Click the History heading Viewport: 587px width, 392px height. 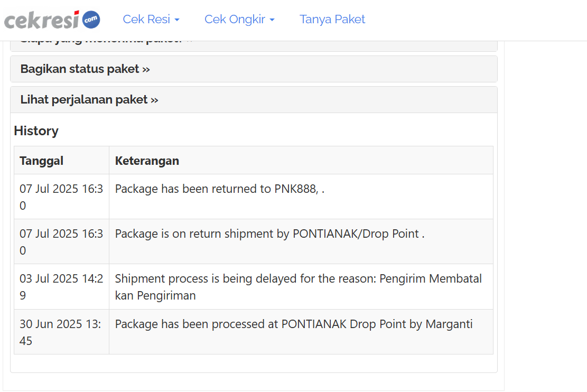[36, 131]
